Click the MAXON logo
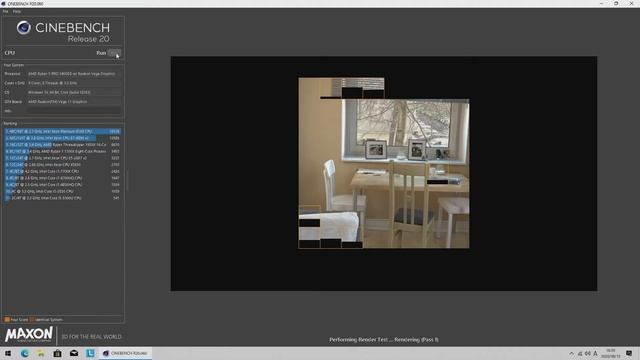 pos(29,334)
